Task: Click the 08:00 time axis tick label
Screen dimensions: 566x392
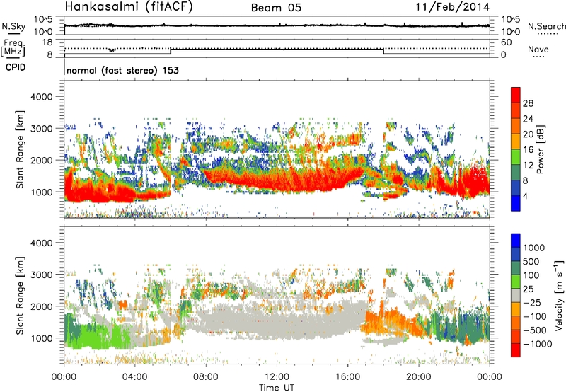Action: pyautogui.click(x=206, y=377)
